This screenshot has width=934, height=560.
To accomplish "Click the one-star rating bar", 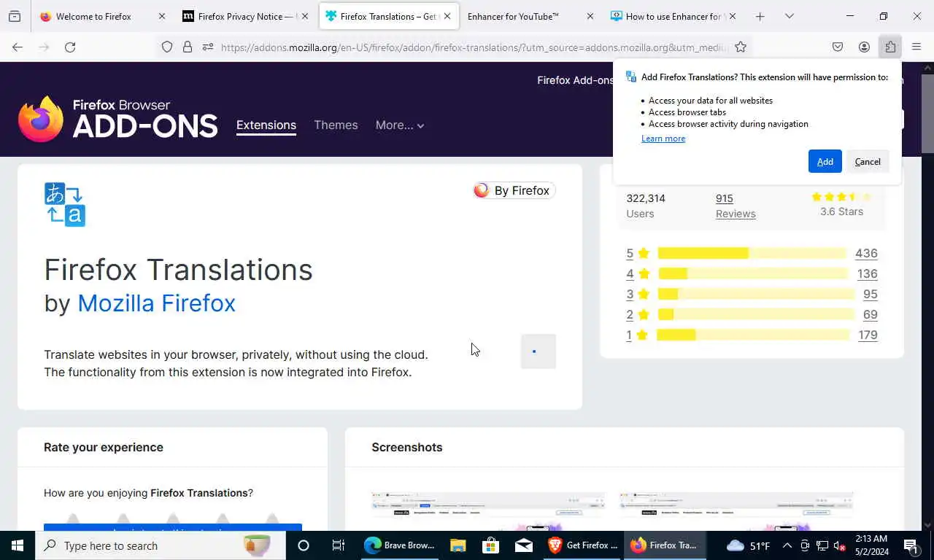I will 753,335.
